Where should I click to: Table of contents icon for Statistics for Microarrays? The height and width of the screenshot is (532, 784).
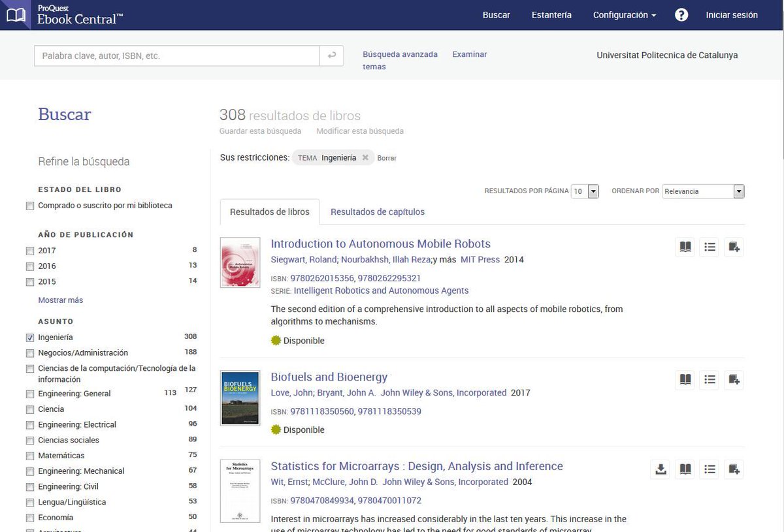click(710, 469)
